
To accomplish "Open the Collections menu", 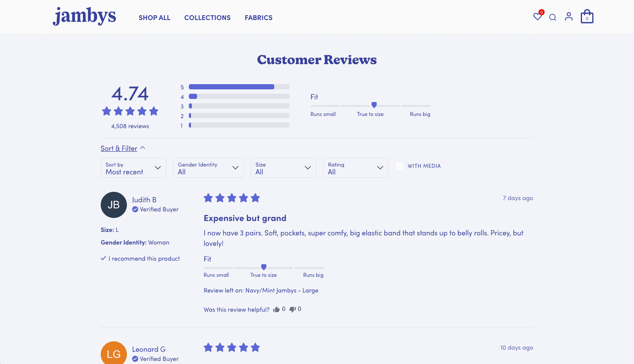I will [208, 18].
